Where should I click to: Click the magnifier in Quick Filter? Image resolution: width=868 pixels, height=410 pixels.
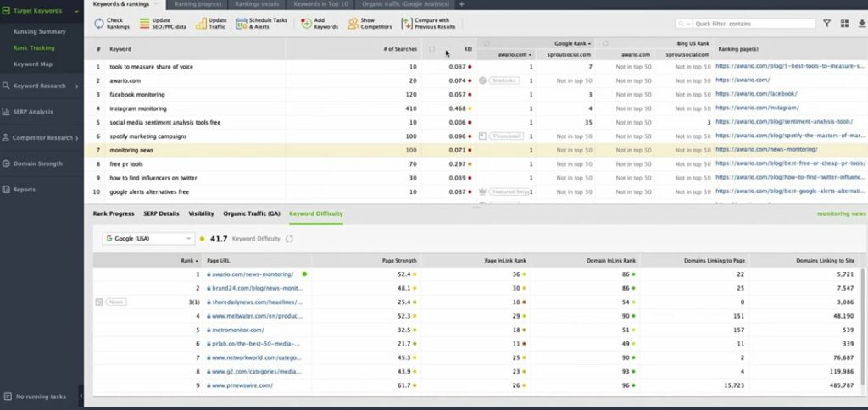[x=682, y=24]
